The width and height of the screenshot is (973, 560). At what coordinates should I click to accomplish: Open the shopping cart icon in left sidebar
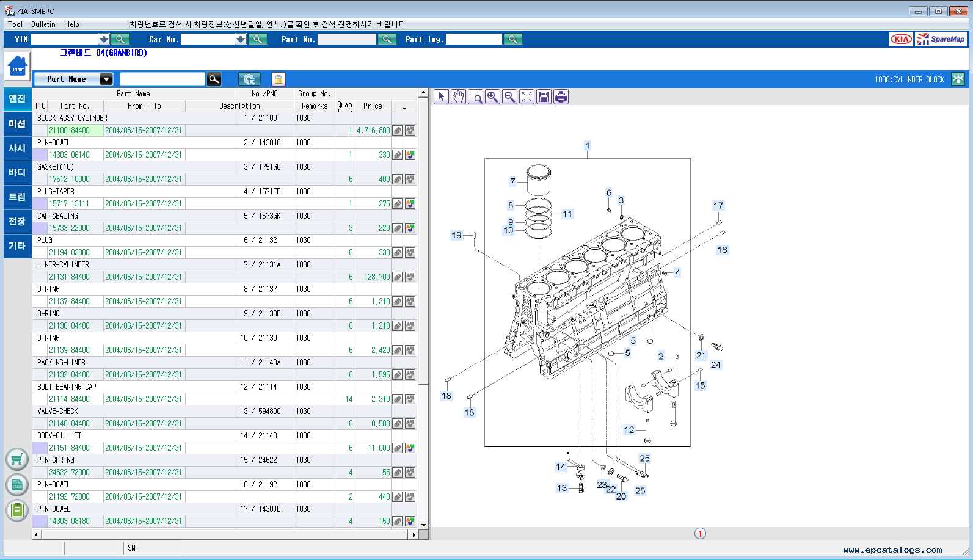[17, 459]
